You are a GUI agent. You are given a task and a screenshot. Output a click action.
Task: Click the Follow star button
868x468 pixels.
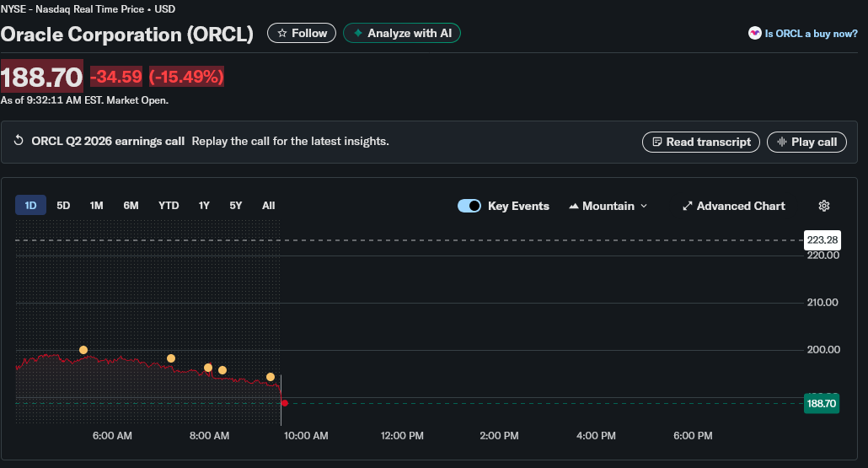click(x=302, y=33)
